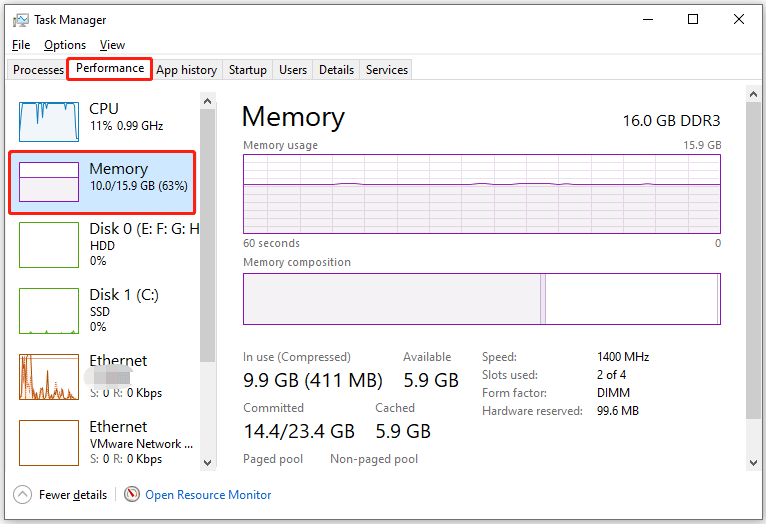Viewport: 766px width, 524px height.
Task: Go to the Startup tab
Action: [248, 70]
